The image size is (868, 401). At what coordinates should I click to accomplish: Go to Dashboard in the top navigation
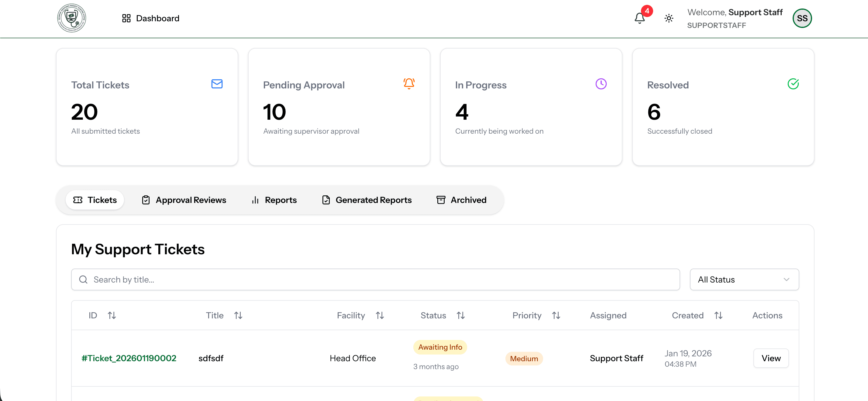pyautogui.click(x=151, y=18)
